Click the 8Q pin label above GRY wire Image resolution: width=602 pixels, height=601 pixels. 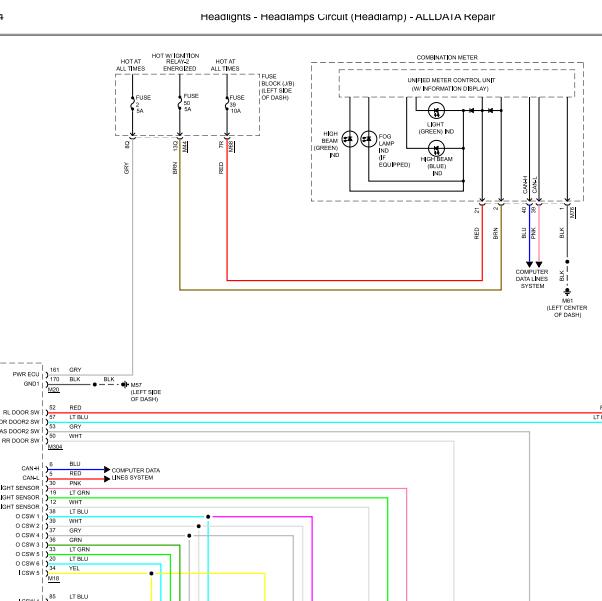(127, 145)
